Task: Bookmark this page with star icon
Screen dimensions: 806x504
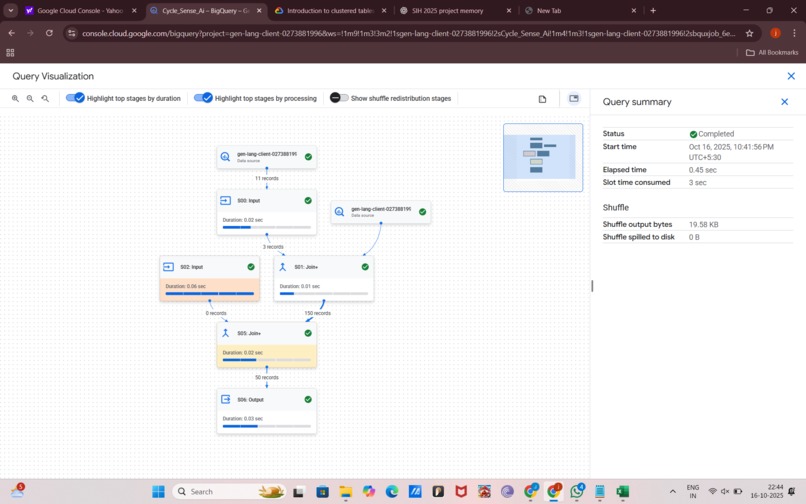Action: [x=749, y=33]
